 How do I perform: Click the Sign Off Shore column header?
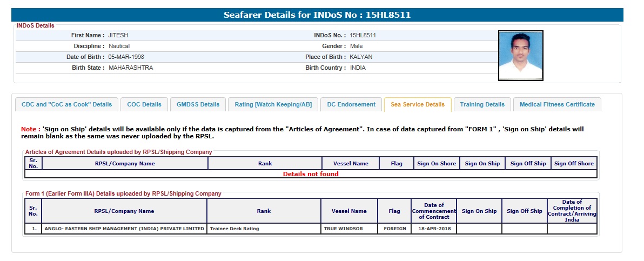pyautogui.click(x=574, y=164)
